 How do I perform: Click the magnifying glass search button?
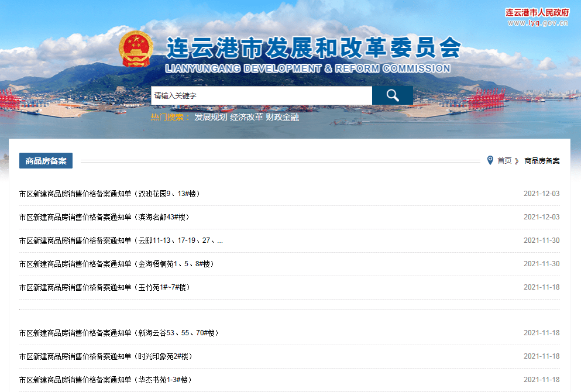(x=393, y=95)
